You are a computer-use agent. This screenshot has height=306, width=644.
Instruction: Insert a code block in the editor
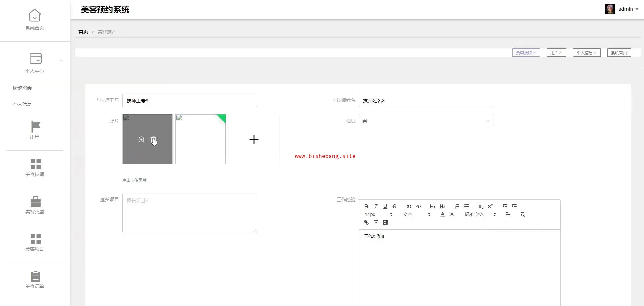pos(419,206)
